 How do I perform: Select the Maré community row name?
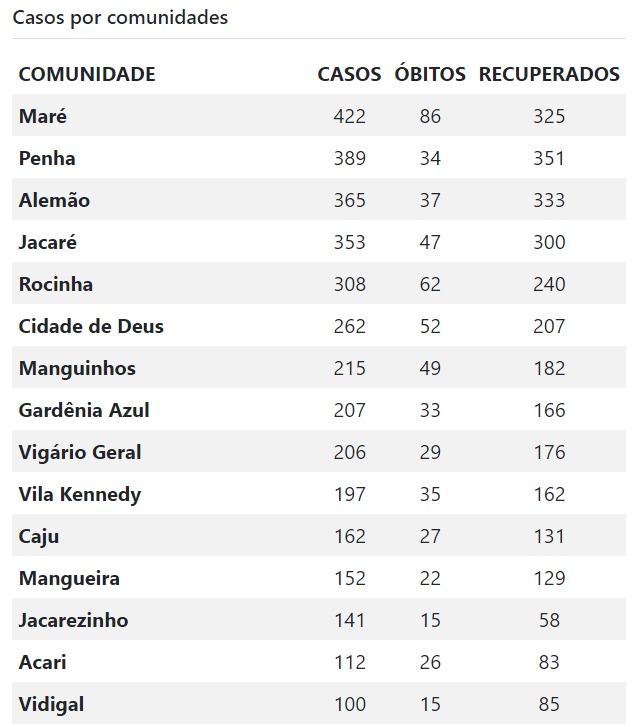(x=43, y=116)
